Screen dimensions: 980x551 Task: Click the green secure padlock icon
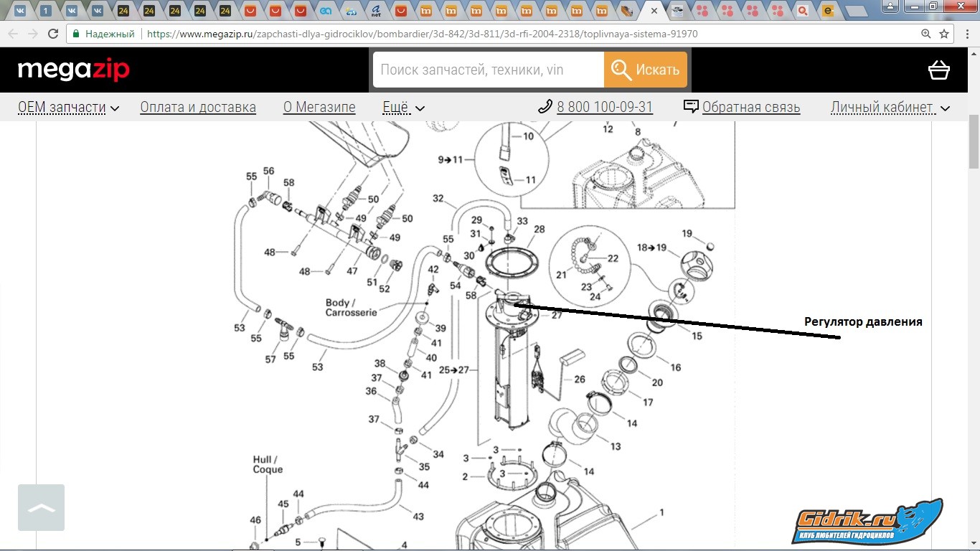coord(76,34)
